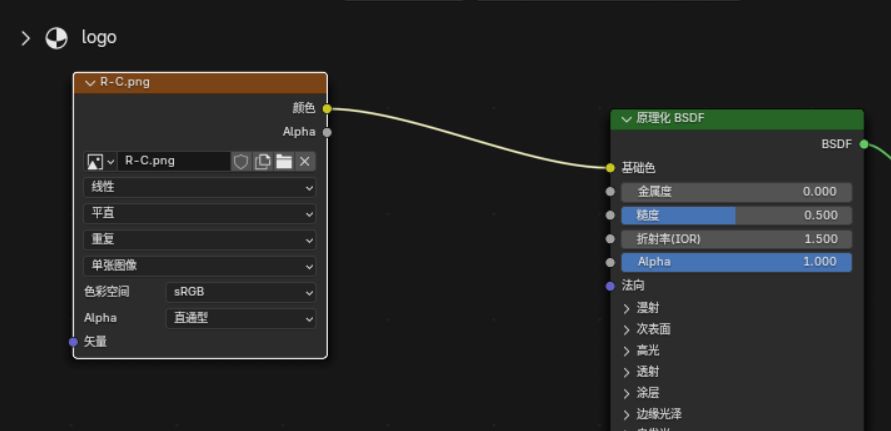Image resolution: width=891 pixels, height=431 pixels.
Task: Collapse the R-C.png node header arrow
Action: (90, 82)
